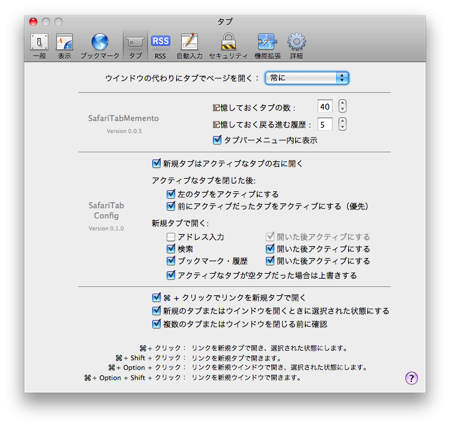Click the stepper for 記憶しておく戻る進む履歴
Image resolution: width=450 pixels, height=426 pixels.
click(342, 124)
